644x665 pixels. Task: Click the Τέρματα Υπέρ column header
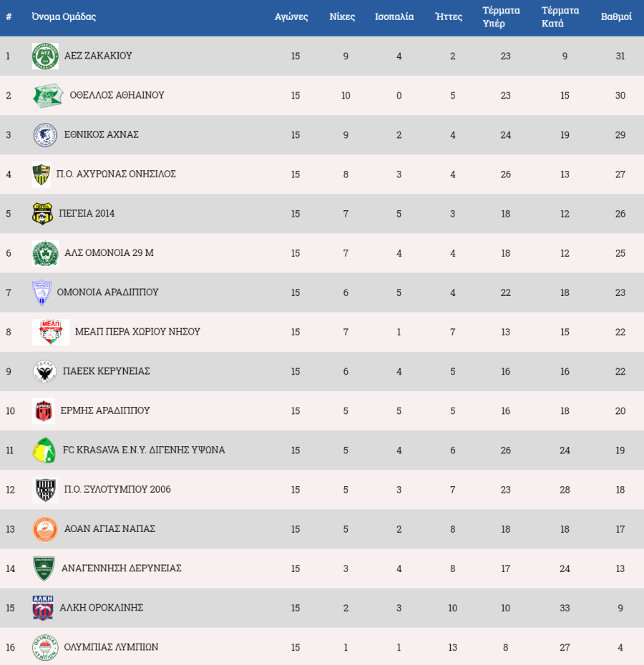click(x=501, y=16)
